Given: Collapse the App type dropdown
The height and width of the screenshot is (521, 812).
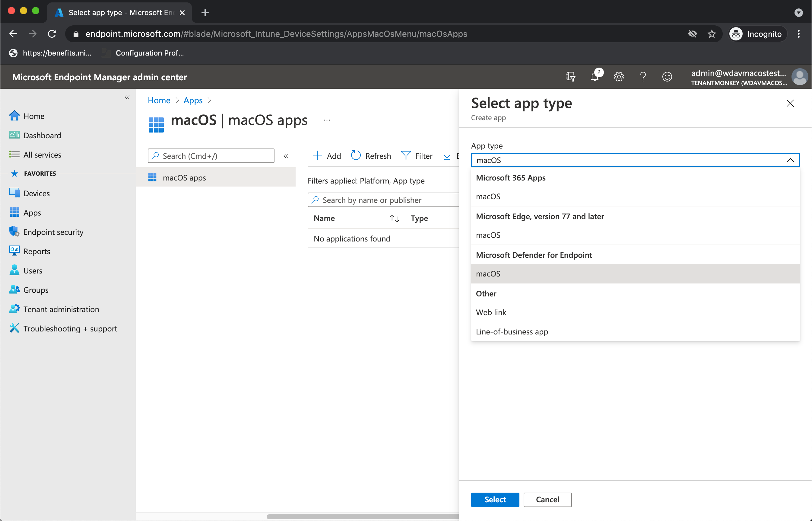Looking at the screenshot, I should (790, 160).
